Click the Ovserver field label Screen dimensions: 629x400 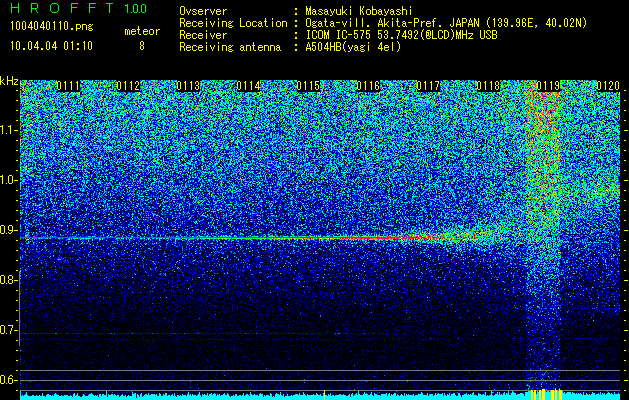(x=203, y=11)
